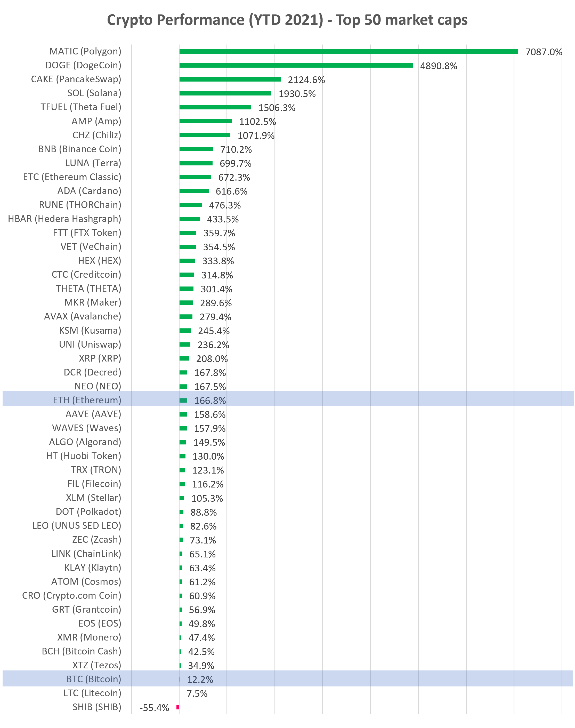Viewport: 575px width, 728px height.
Task: Select the highlighted ETH (Ethereum) label
Action: (87, 400)
